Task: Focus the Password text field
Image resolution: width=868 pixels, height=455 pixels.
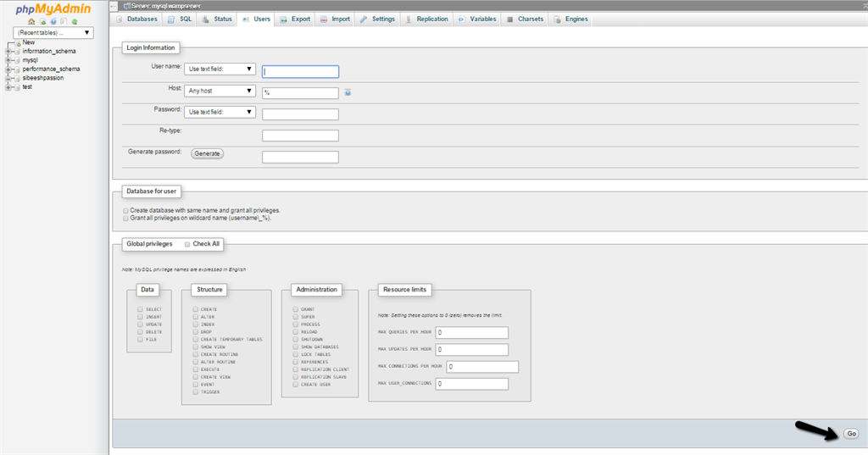Action: 301,114
